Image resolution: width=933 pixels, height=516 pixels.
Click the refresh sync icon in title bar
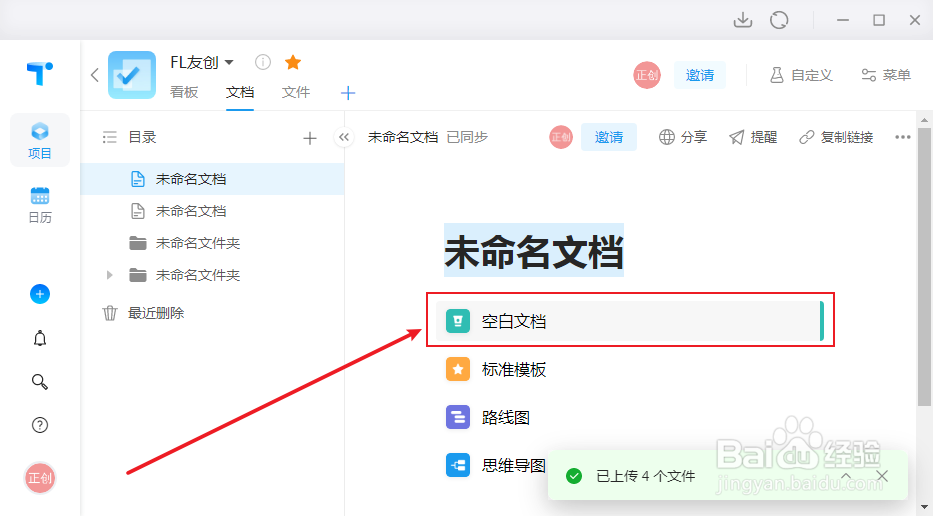779,20
